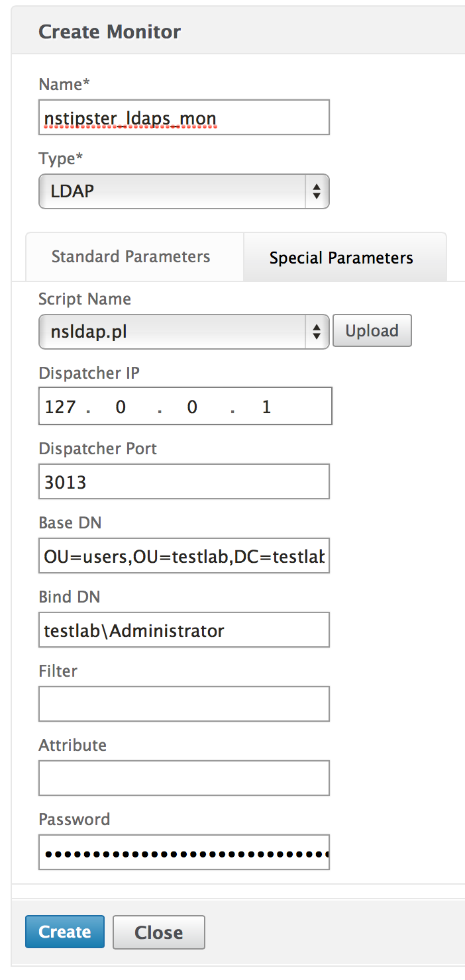This screenshot has height=980, width=465.
Task: Select the Bind DN field with testlab\Administrator
Action: point(183,630)
